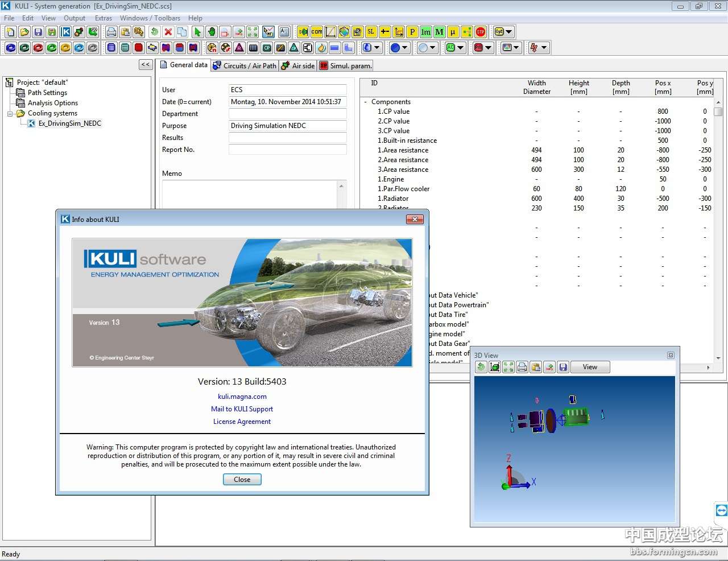This screenshot has height=561, width=728.
Task: Collapse the Components list expander
Action: tap(365, 102)
